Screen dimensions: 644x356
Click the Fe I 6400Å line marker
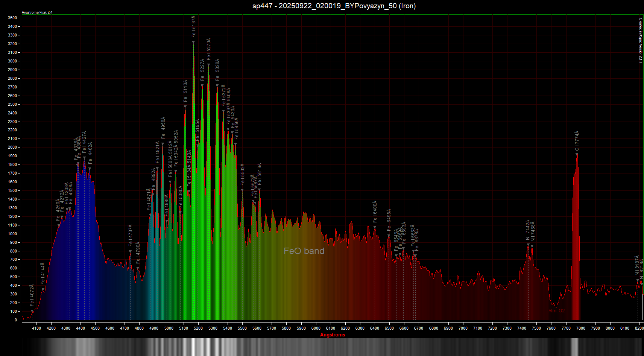pyautogui.click(x=375, y=227)
